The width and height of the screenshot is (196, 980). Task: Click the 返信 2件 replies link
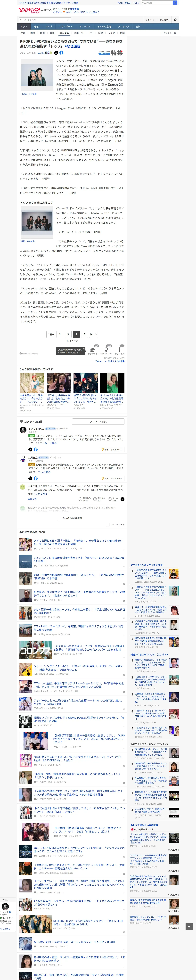tap(32, 499)
